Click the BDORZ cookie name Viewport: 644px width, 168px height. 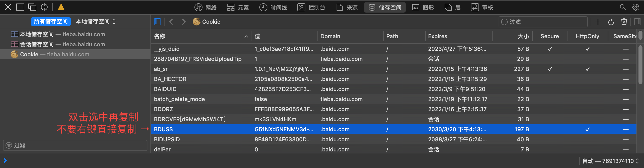[x=164, y=109]
